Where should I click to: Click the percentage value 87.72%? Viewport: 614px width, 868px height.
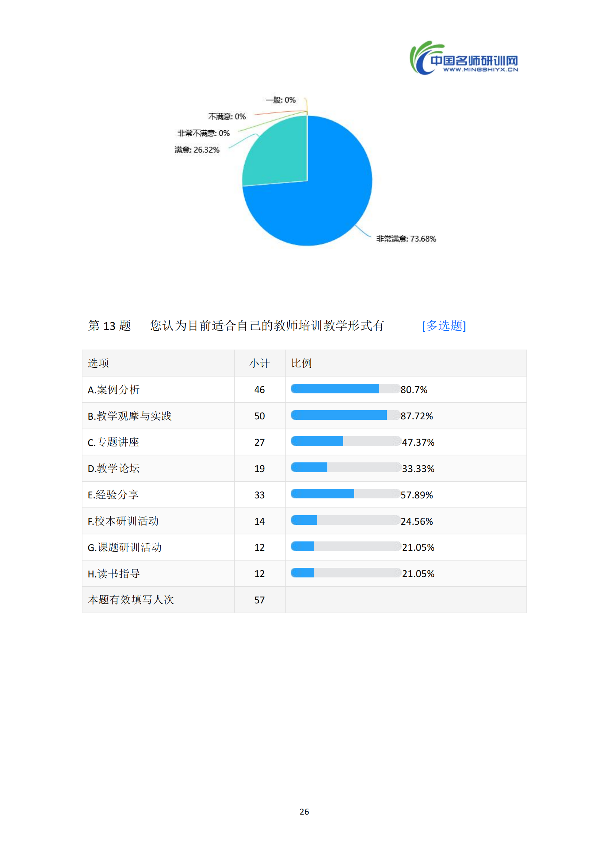click(417, 416)
